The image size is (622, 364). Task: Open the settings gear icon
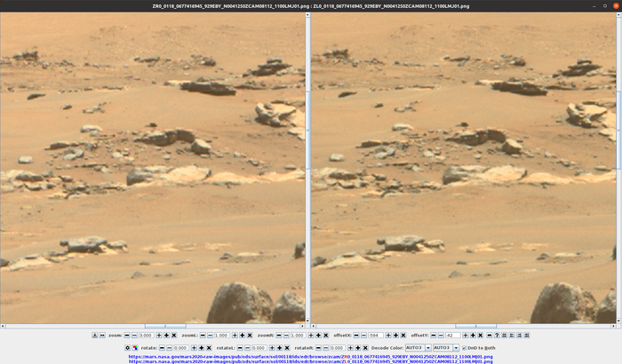point(128,348)
